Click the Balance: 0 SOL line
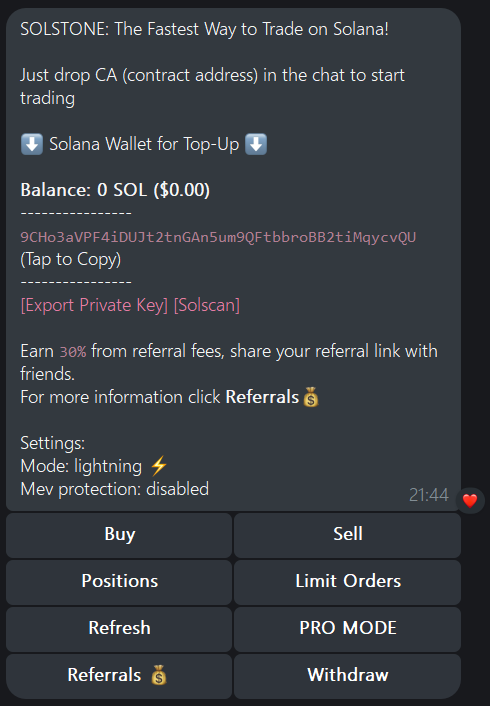The image size is (490, 706). (115, 190)
